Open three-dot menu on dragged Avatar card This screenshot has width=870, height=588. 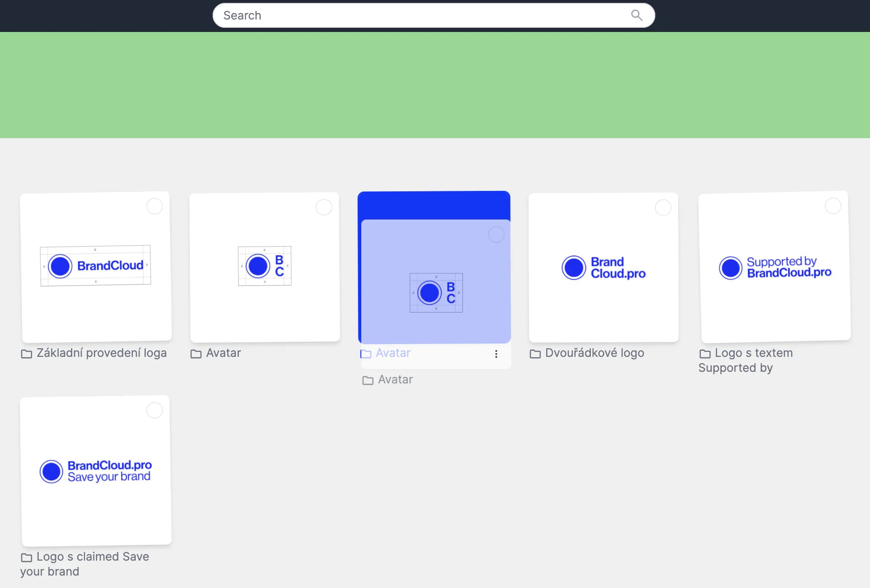tap(496, 354)
